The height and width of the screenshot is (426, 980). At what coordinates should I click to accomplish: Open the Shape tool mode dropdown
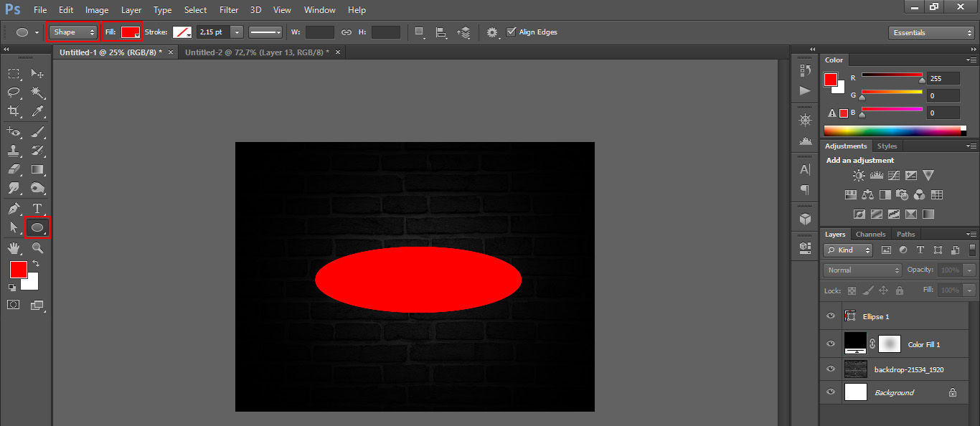click(73, 32)
